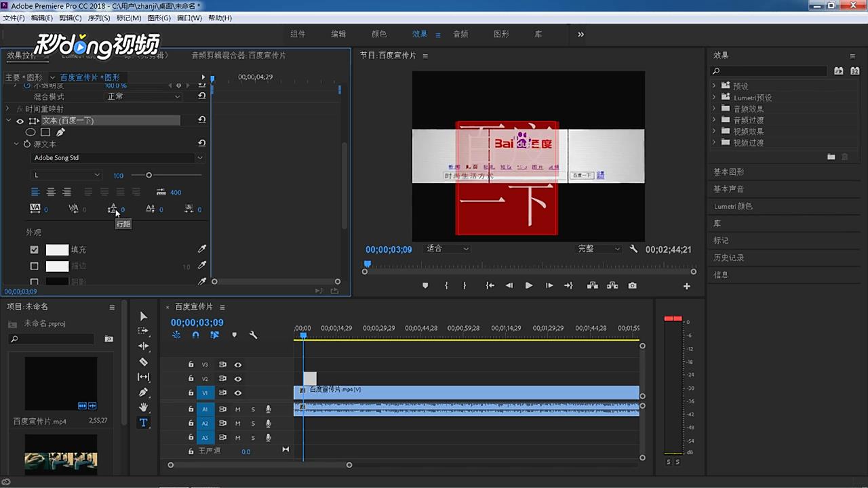This screenshot has height=488, width=868.
Task: Select the Razor tool
Action: [143, 362]
